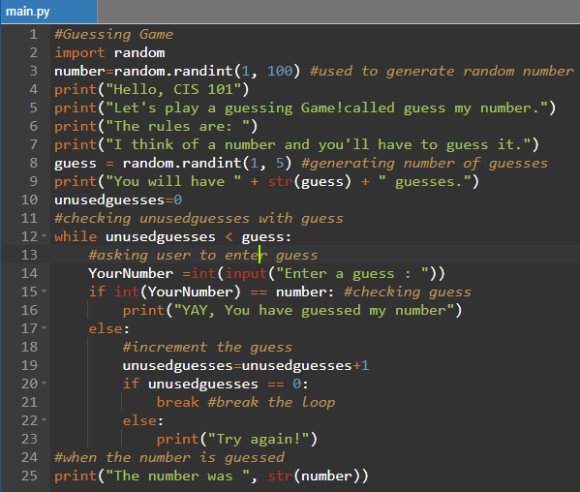
Task: Click line number 13 in the gutter
Action: (x=29, y=255)
